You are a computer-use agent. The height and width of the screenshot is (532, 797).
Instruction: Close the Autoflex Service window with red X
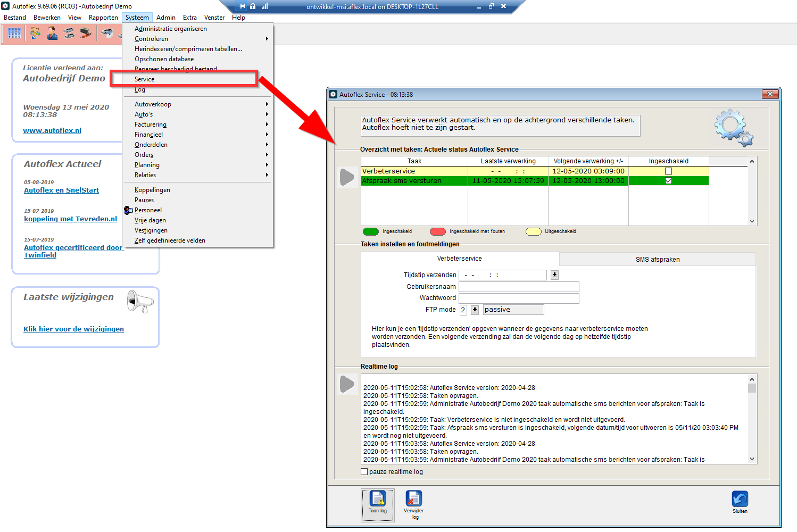pos(770,94)
